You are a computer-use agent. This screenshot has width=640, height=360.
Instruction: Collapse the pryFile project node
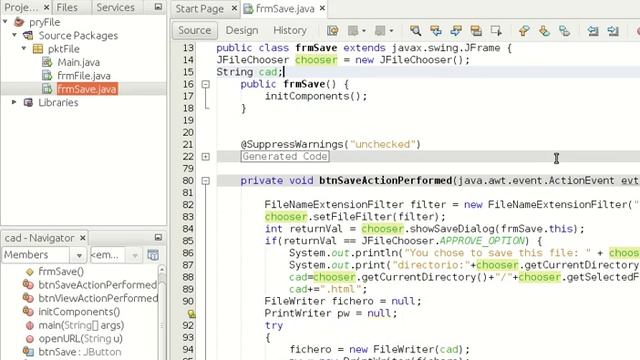5,22
